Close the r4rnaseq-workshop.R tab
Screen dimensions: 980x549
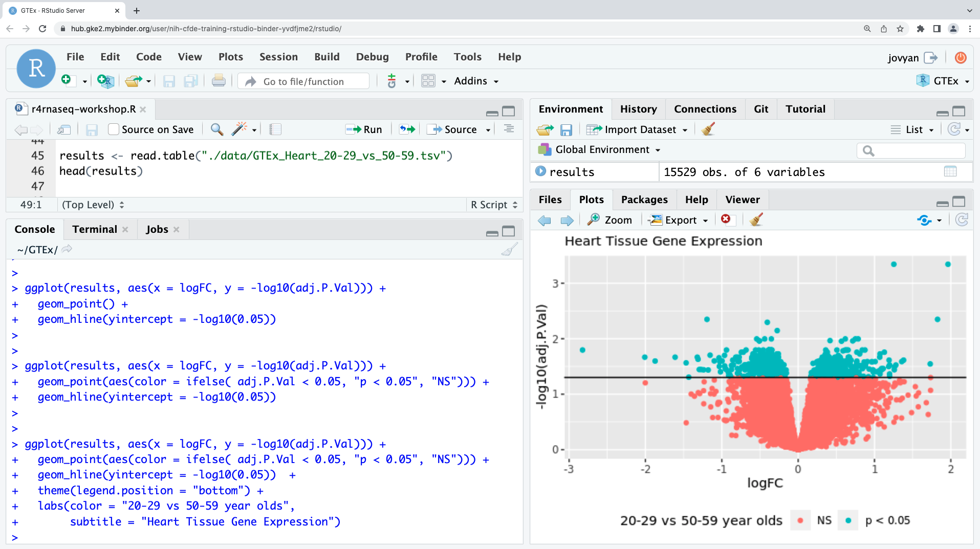143,109
